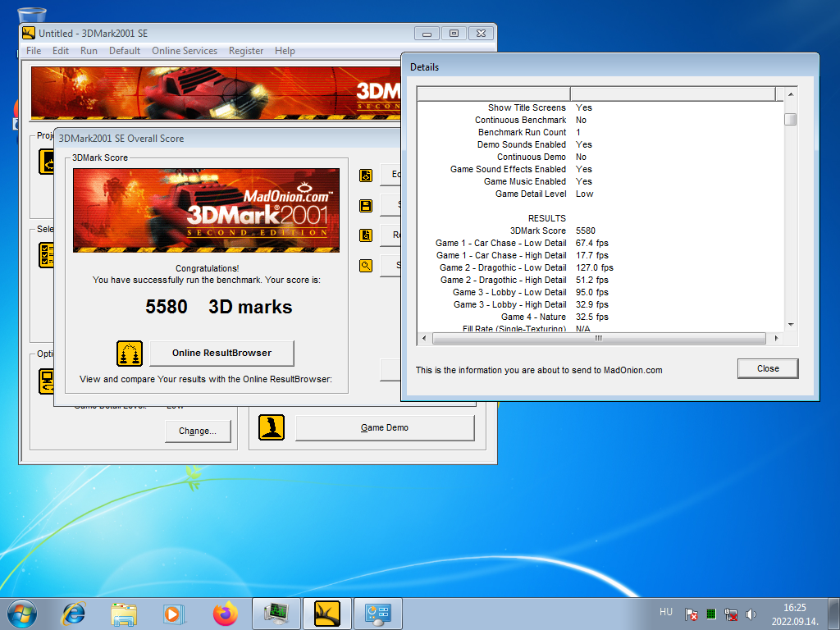This screenshot has height=630, width=840.
Task: Click the joystick Game Demo icon
Action: tap(272, 427)
